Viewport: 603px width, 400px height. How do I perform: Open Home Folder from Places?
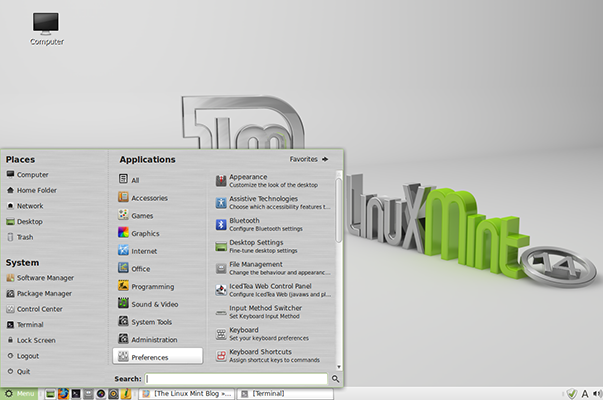click(36, 190)
